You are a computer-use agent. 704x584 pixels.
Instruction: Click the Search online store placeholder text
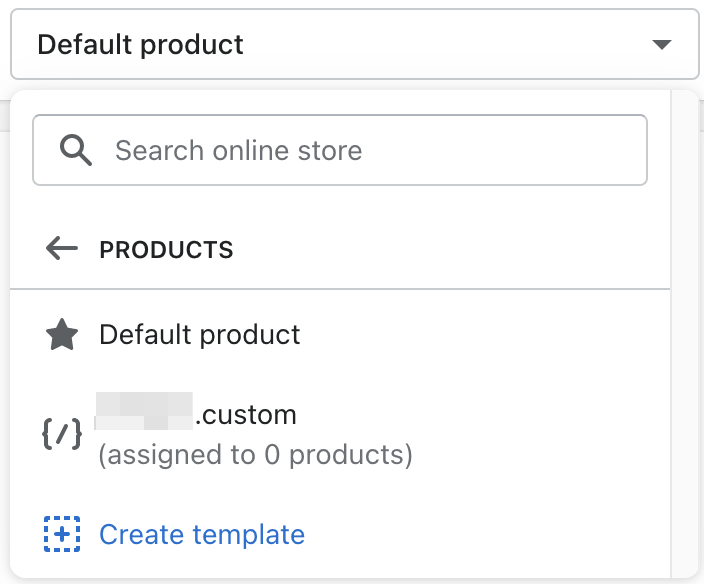239,151
